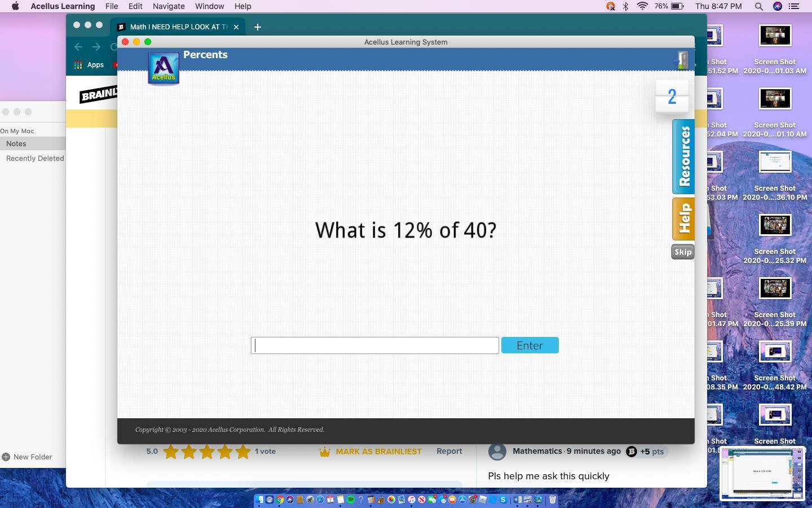This screenshot has height=508, width=812.
Task: Open Books from the Dock
Action: tap(452, 500)
